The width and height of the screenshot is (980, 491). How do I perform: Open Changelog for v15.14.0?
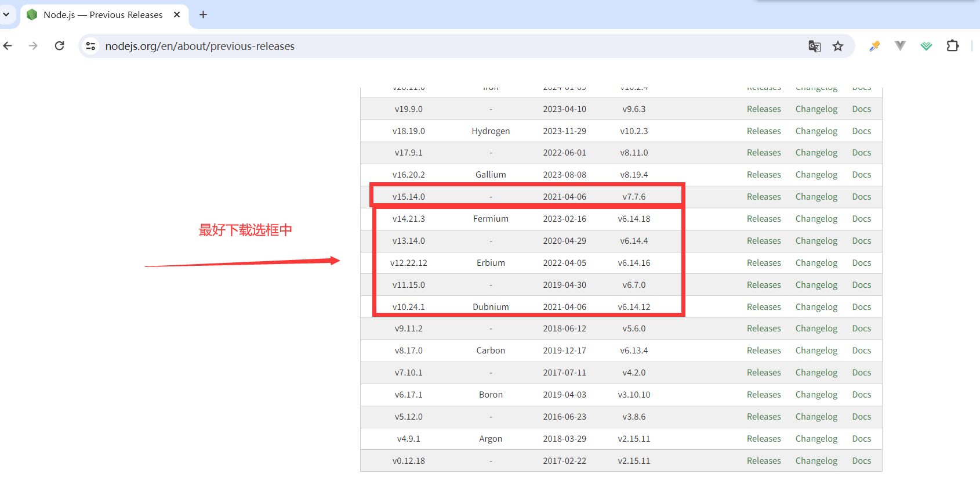click(816, 197)
